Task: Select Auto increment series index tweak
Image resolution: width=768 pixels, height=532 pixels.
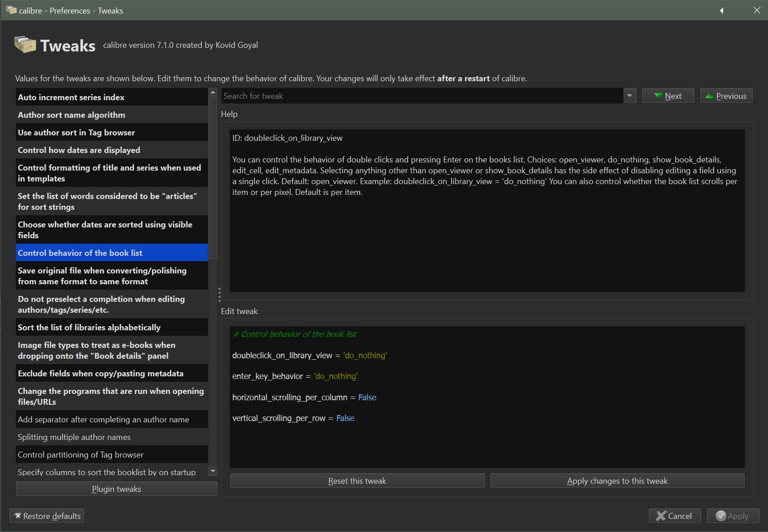Action: pos(112,97)
